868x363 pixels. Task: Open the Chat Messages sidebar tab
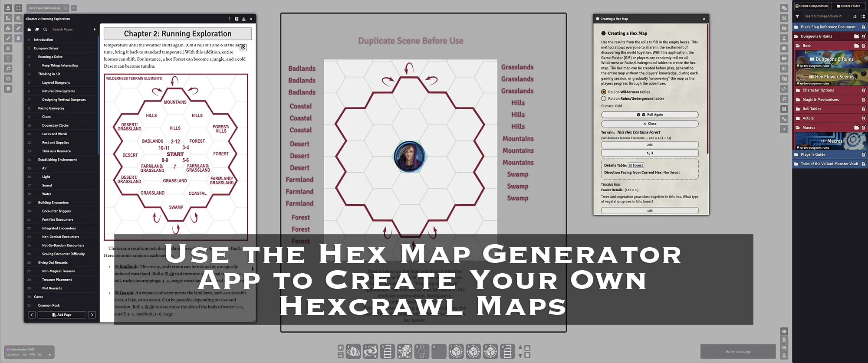point(784,8)
